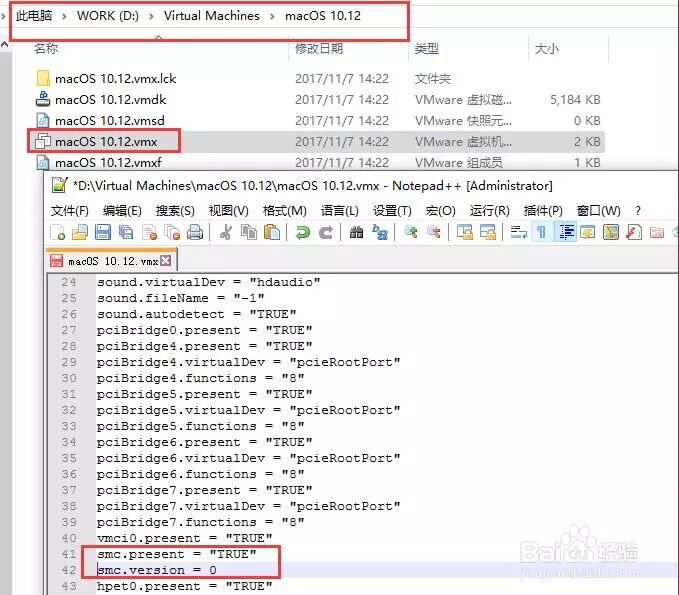
Task: Toggle word wrap in the toolbar
Action: [518, 233]
